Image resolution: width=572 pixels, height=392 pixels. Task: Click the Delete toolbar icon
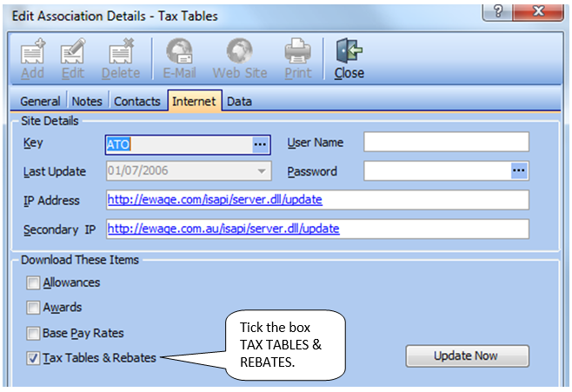[x=121, y=51]
